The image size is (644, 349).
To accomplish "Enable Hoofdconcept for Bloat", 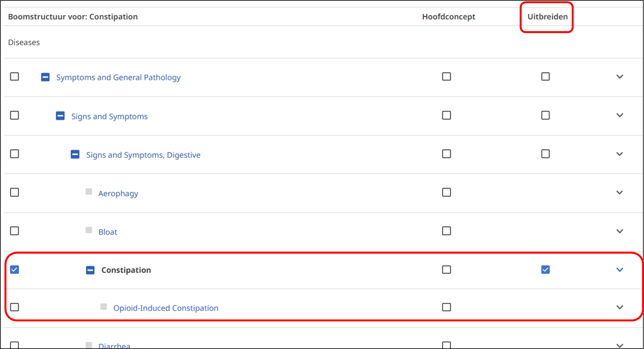I will pyautogui.click(x=446, y=231).
